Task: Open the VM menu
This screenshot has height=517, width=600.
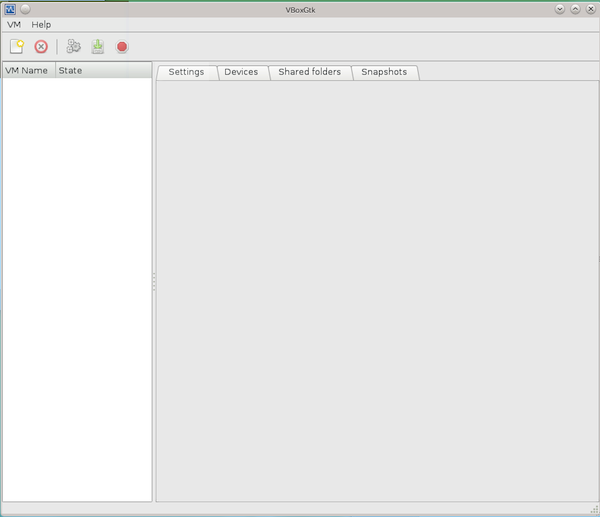Action: [14, 24]
